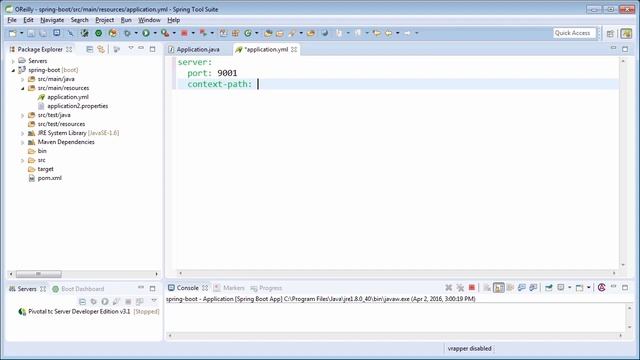The height and width of the screenshot is (360, 640).
Task: Click the Save toolbar icon
Action: click(x=31, y=33)
